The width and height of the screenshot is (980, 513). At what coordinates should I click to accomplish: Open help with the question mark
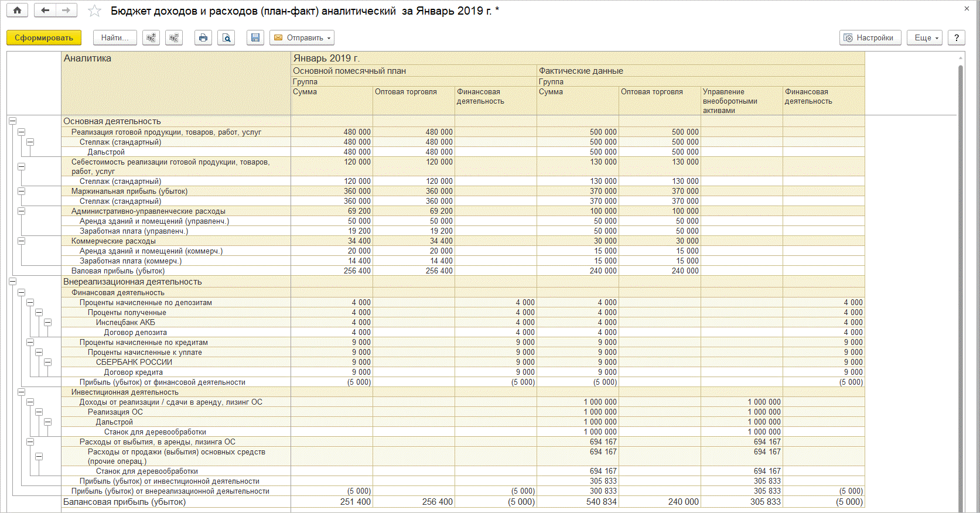click(957, 37)
